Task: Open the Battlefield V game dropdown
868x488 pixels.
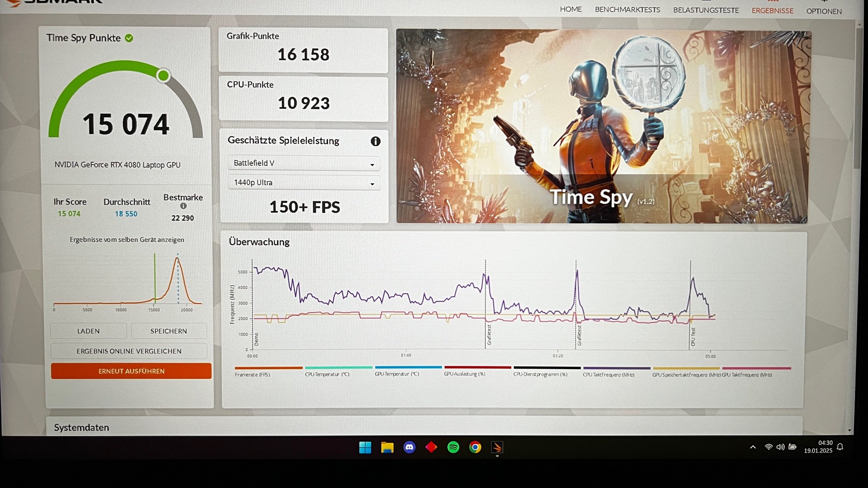Action: 304,163
